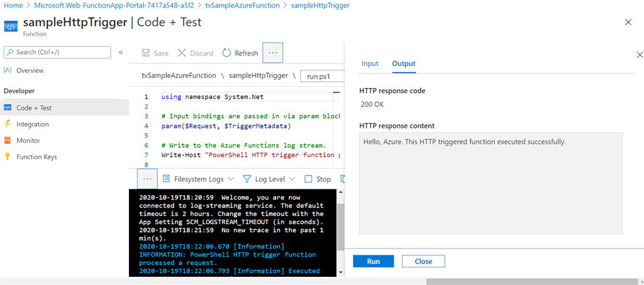The width and height of the screenshot is (644, 285).
Task: Open Microsoft.Web-FunctionApp-Portal breadcrumb link
Action: pos(114,6)
